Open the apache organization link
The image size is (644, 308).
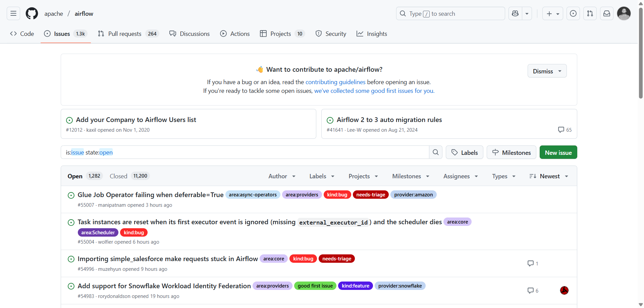coord(54,14)
